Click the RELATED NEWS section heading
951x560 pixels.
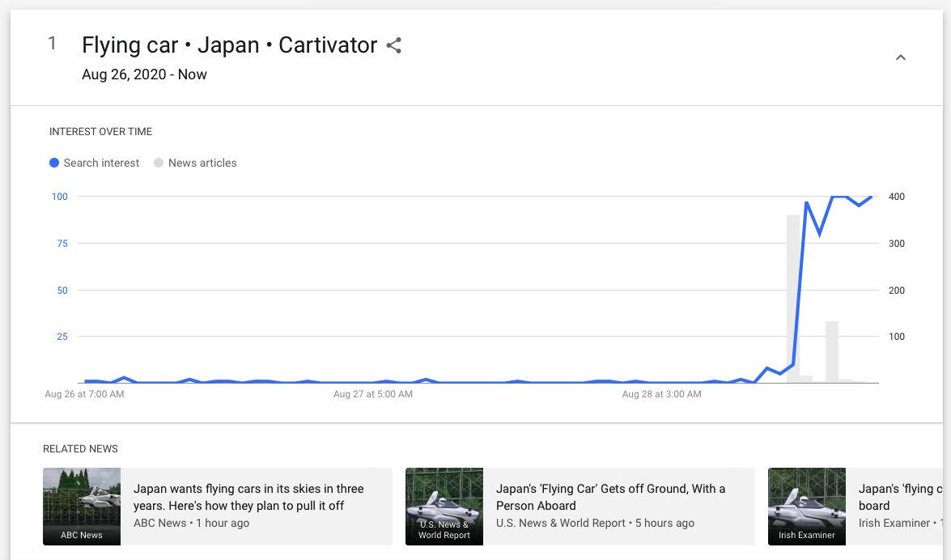coord(80,448)
